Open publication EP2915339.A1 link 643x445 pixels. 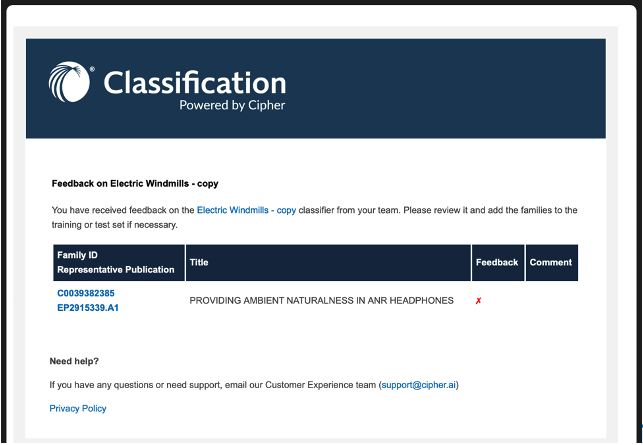click(x=88, y=308)
